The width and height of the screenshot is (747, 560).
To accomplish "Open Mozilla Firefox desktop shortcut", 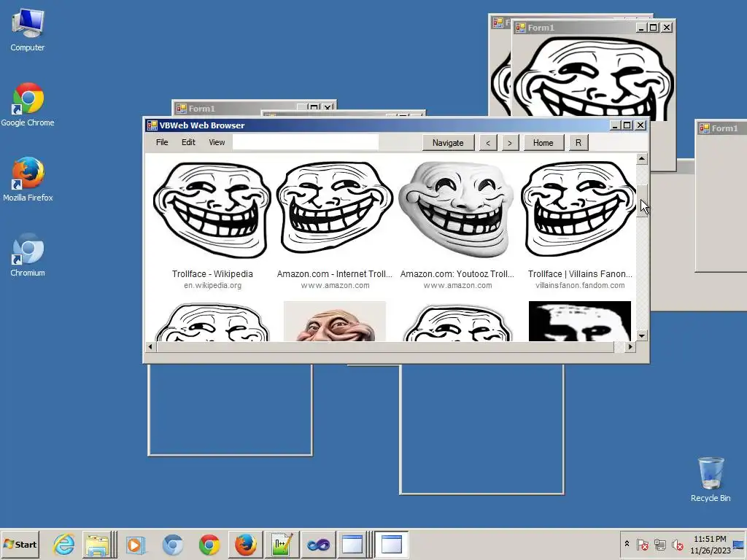I will click(x=28, y=179).
